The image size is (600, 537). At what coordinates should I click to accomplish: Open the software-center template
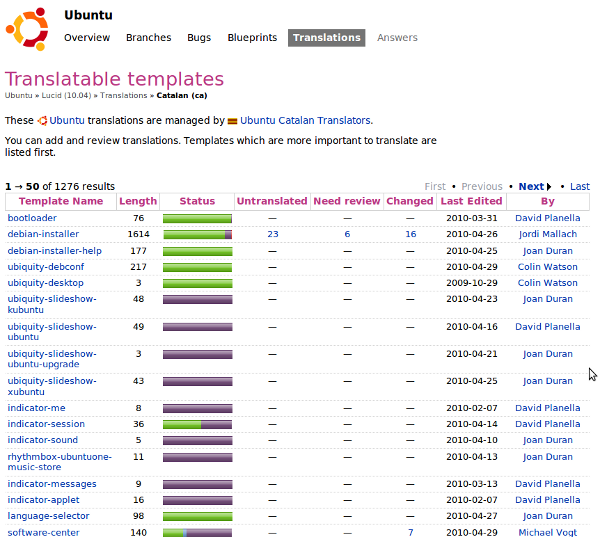(x=43, y=532)
